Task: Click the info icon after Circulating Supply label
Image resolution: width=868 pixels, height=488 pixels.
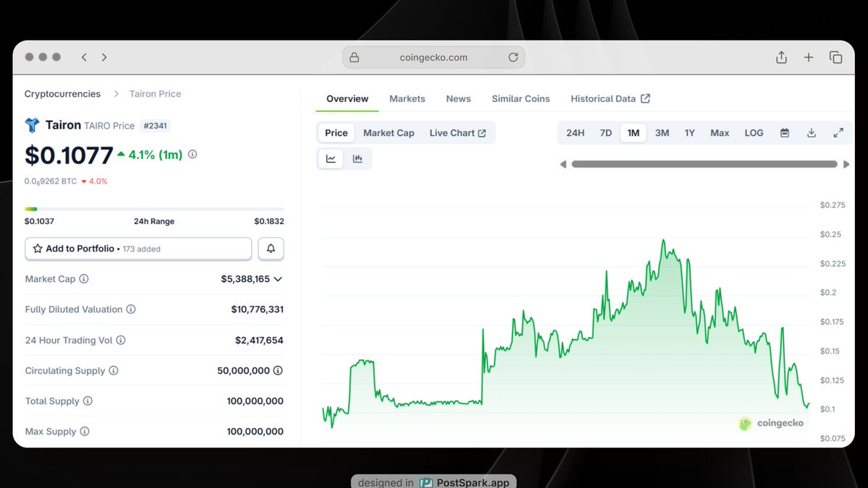Action: (x=114, y=371)
